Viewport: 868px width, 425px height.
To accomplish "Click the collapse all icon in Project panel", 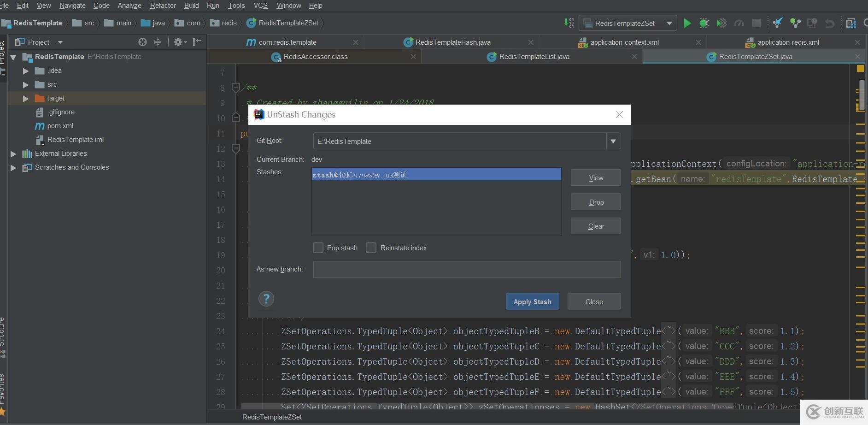I will (x=158, y=42).
